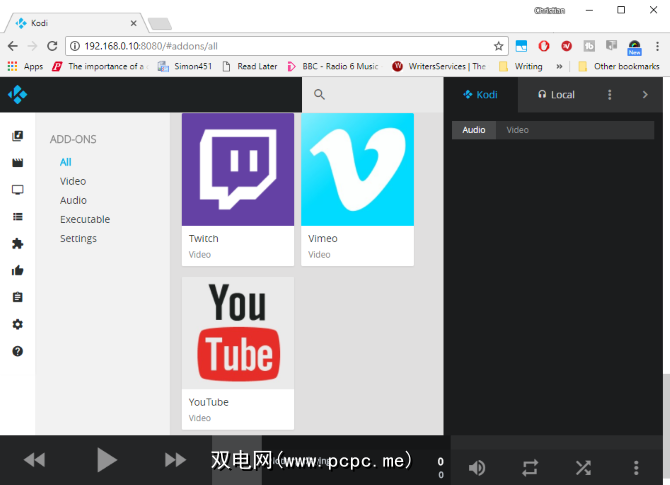
Task: Filter add-ons by Audio
Action: (73, 200)
